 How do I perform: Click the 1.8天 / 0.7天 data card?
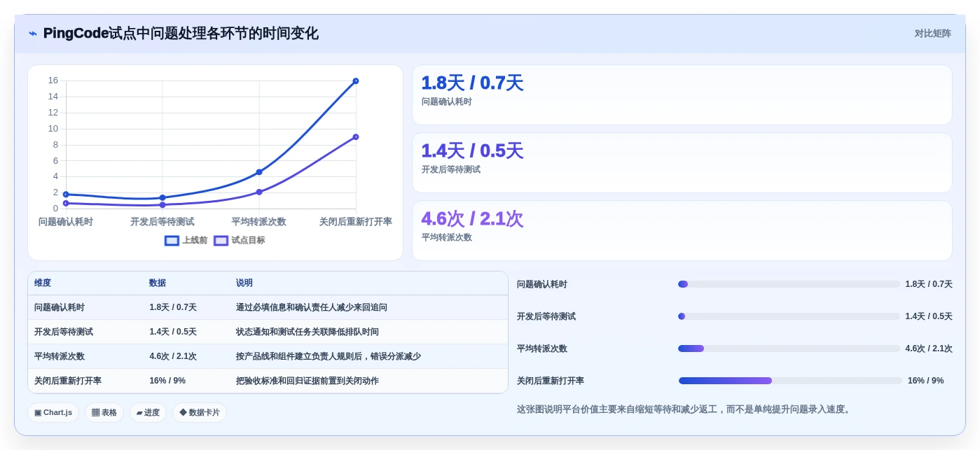coord(682,95)
